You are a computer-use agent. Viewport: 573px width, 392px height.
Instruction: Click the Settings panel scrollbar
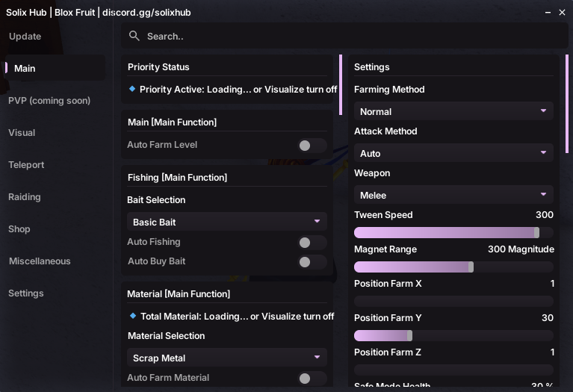click(x=567, y=104)
